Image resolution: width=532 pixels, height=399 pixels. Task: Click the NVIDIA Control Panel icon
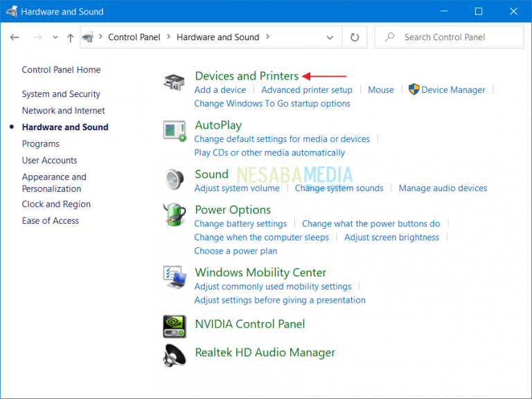(x=174, y=325)
